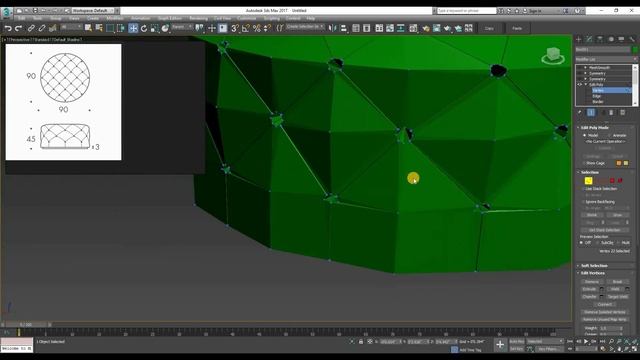Click the first Show Cage color swatch
The height and width of the screenshot is (360, 640).
coord(619,163)
